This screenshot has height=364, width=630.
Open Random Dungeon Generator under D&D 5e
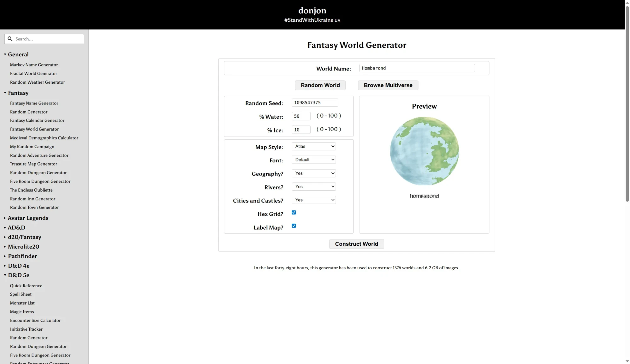(38, 346)
